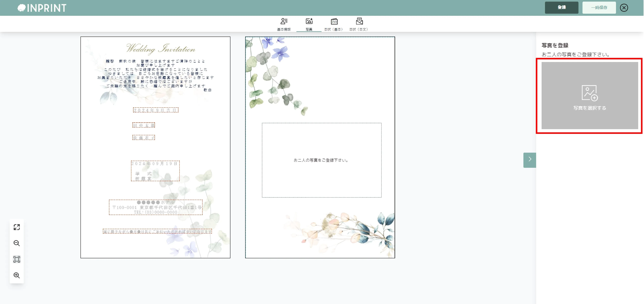Click the INPRINT logo

pyautogui.click(x=42, y=8)
